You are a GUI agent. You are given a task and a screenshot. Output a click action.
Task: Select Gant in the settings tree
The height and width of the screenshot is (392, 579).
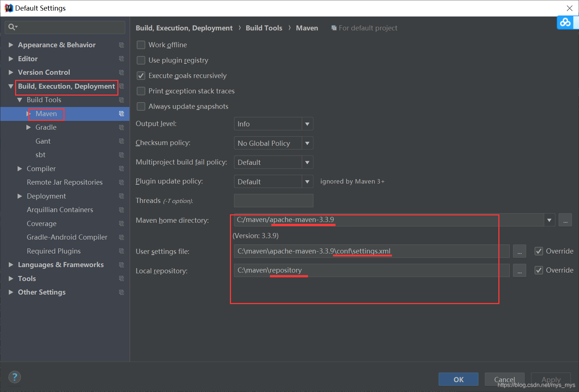coord(43,141)
